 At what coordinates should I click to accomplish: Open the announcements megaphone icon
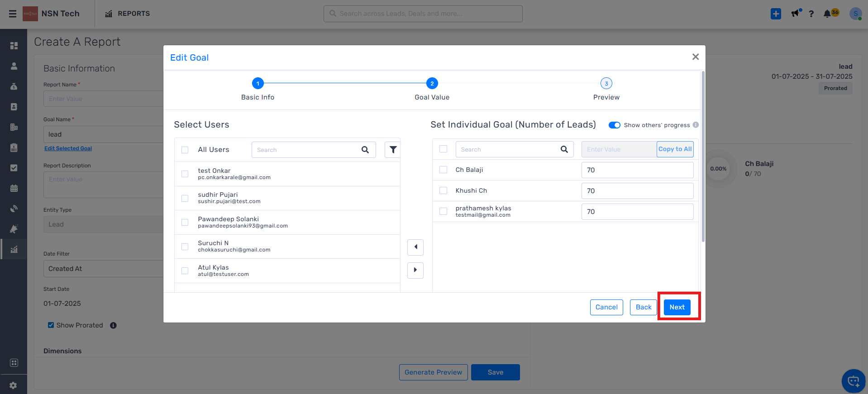[x=796, y=13]
